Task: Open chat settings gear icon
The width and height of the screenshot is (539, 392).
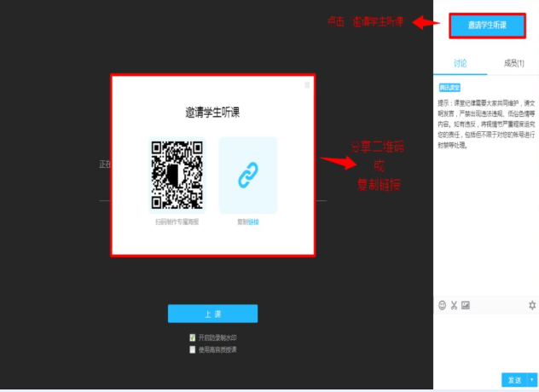Action: (532, 305)
